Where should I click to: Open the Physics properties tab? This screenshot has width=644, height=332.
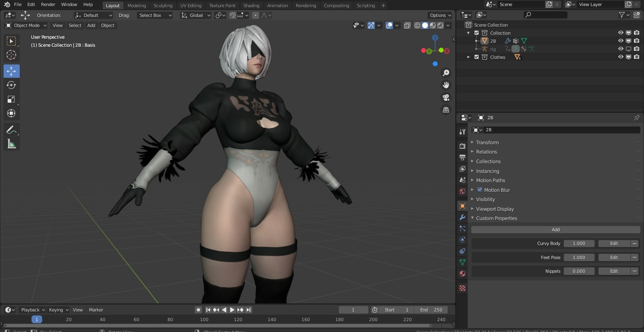click(x=462, y=240)
